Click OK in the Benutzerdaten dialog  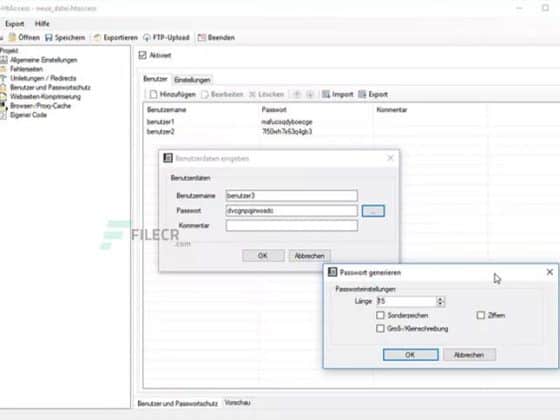click(x=263, y=256)
